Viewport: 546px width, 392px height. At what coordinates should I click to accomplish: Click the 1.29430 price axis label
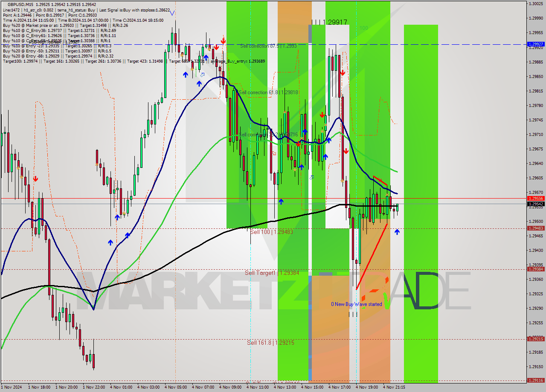pos(536,250)
